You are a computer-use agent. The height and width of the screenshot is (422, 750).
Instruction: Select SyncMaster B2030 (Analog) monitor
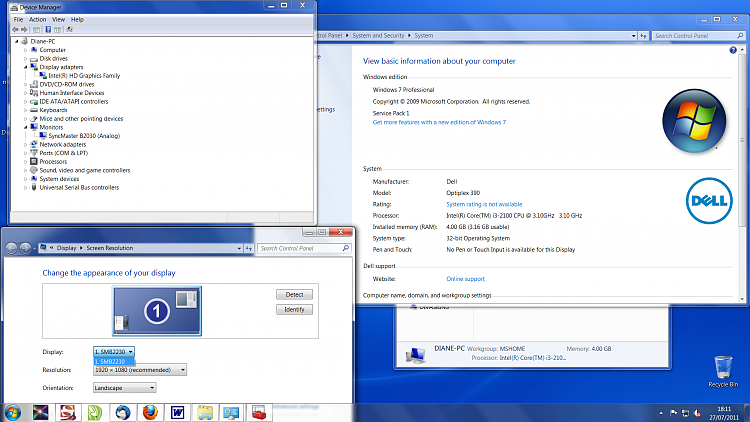pos(84,136)
